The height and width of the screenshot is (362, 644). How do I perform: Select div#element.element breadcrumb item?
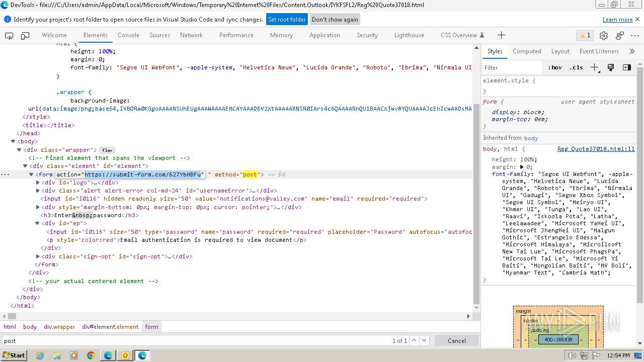[110, 327]
